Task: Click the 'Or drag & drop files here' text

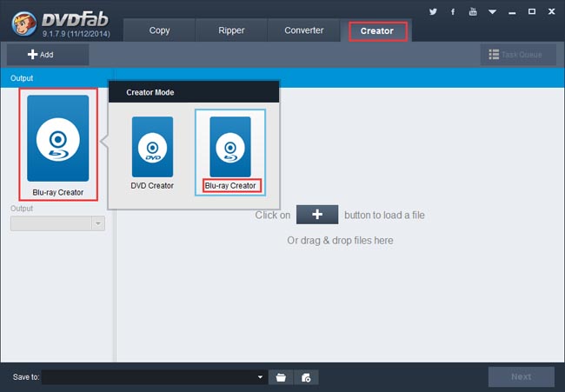Action: click(x=340, y=240)
